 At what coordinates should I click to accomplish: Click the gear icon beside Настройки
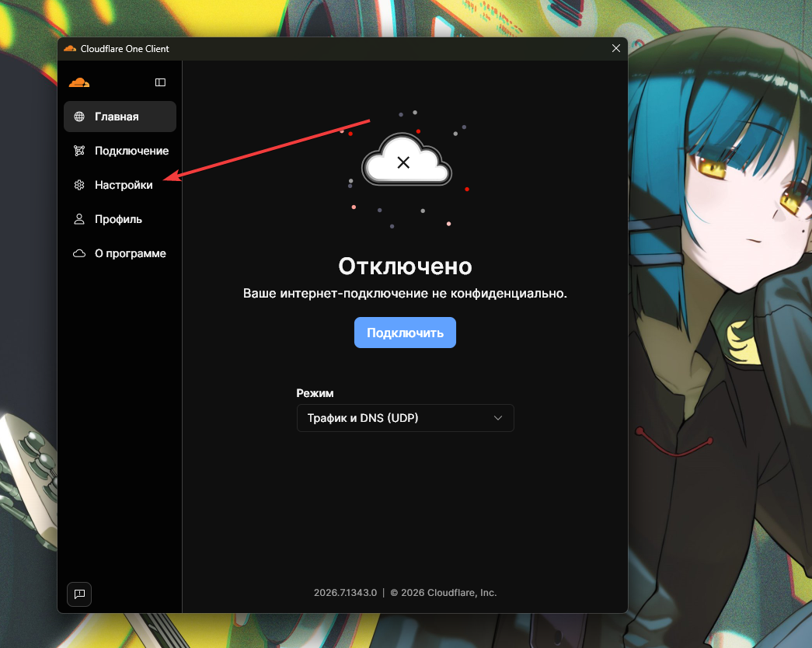pyautogui.click(x=79, y=185)
